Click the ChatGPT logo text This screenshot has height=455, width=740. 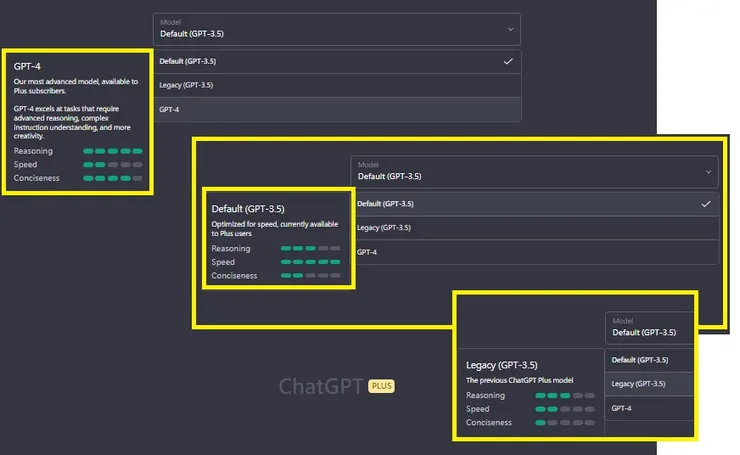(320, 386)
